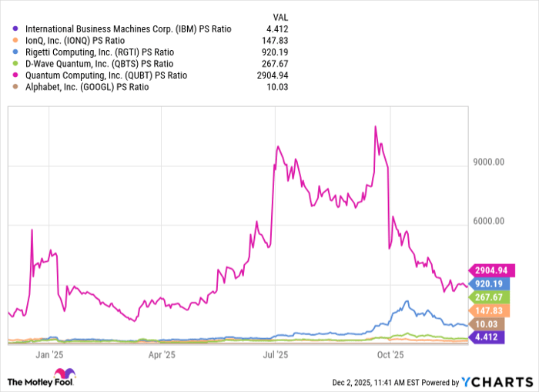Click the orange 147.83 end-of-line flag
The image size is (539, 392).
click(489, 310)
